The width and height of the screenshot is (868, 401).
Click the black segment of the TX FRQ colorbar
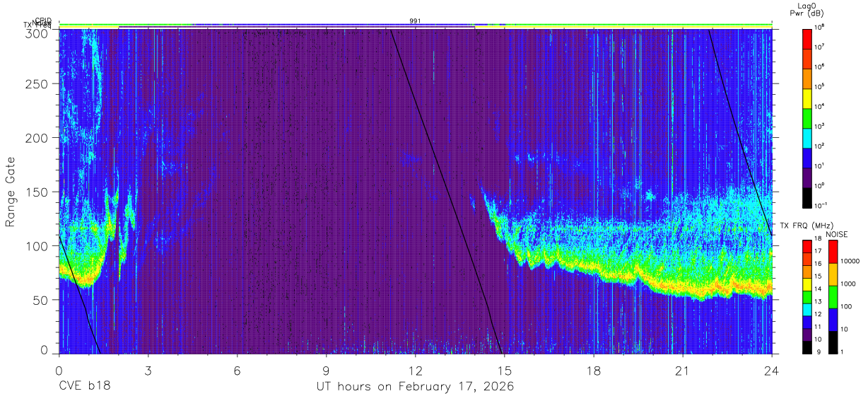pyautogui.click(x=807, y=347)
